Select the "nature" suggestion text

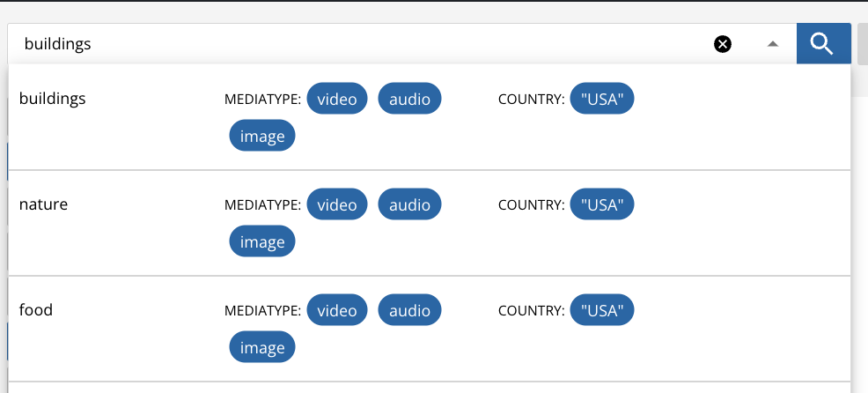click(43, 204)
